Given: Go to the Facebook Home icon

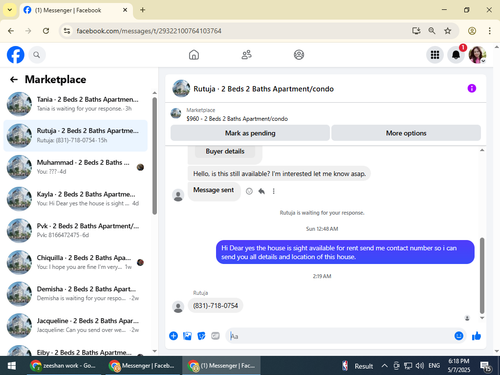Looking at the screenshot, I should (194, 55).
